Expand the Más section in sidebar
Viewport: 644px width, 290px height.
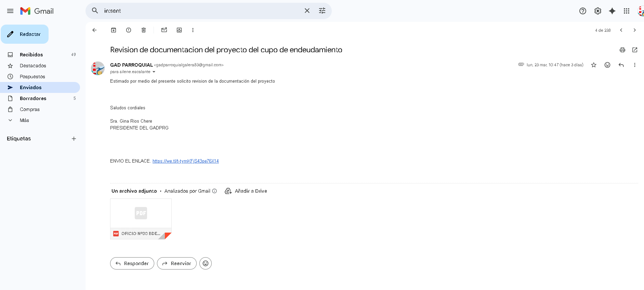(x=24, y=120)
